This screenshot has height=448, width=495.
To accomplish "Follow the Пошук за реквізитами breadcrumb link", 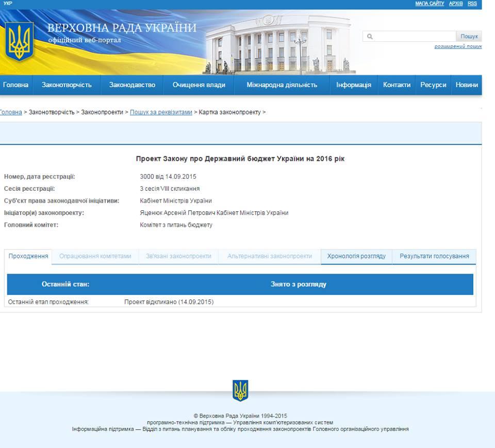I will coord(161,112).
